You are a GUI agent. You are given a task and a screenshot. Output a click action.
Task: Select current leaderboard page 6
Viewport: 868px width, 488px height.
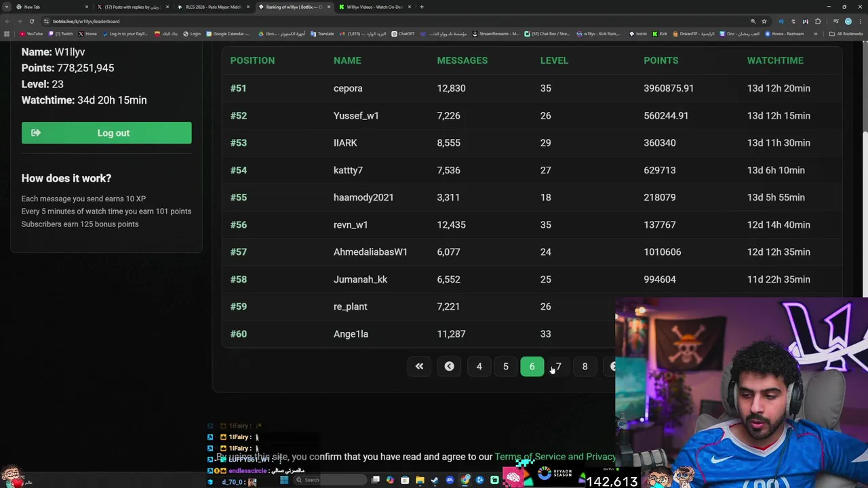point(532,367)
